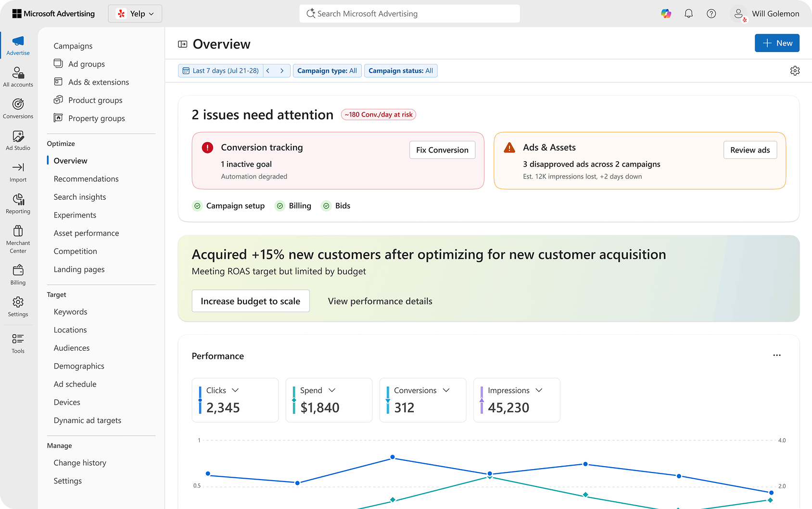Open Copilot from the top bar
The image size is (812, 509).
click(x=666, y=13)
